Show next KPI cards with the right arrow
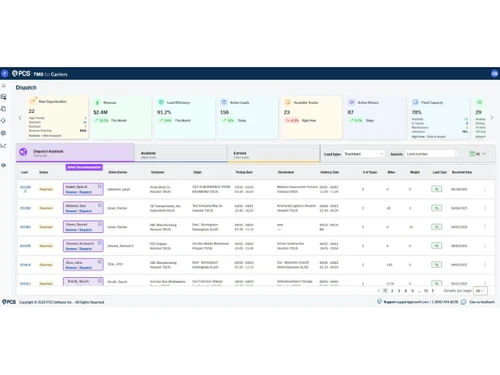The image size is (500, 375). [x=492, y=118]
